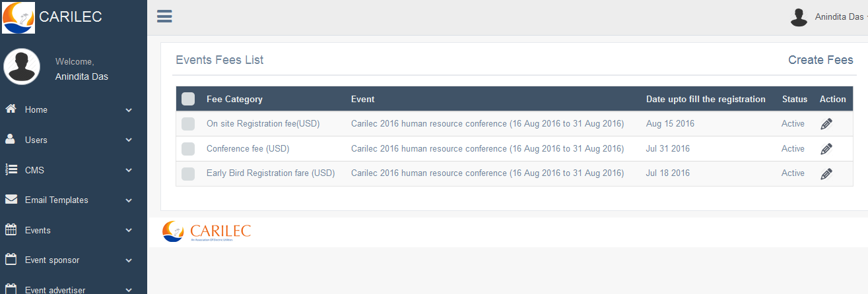
Task: Tick the Early Bird Registration fare checkbox
Action: pos(188,174)
